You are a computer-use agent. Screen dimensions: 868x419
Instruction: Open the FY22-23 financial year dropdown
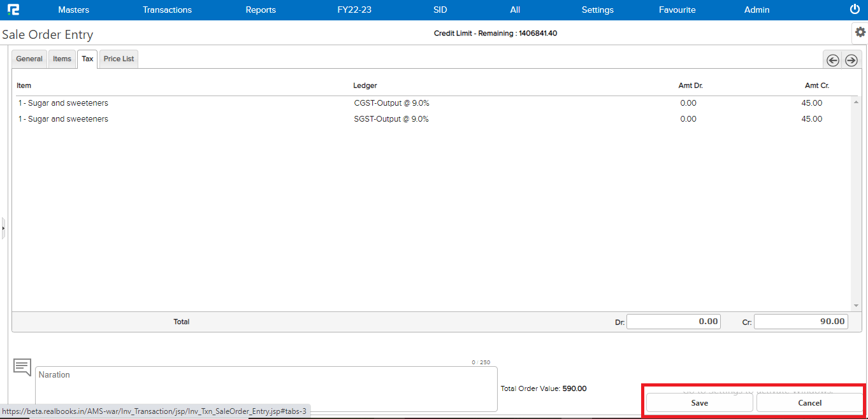[x=354, y=10]
